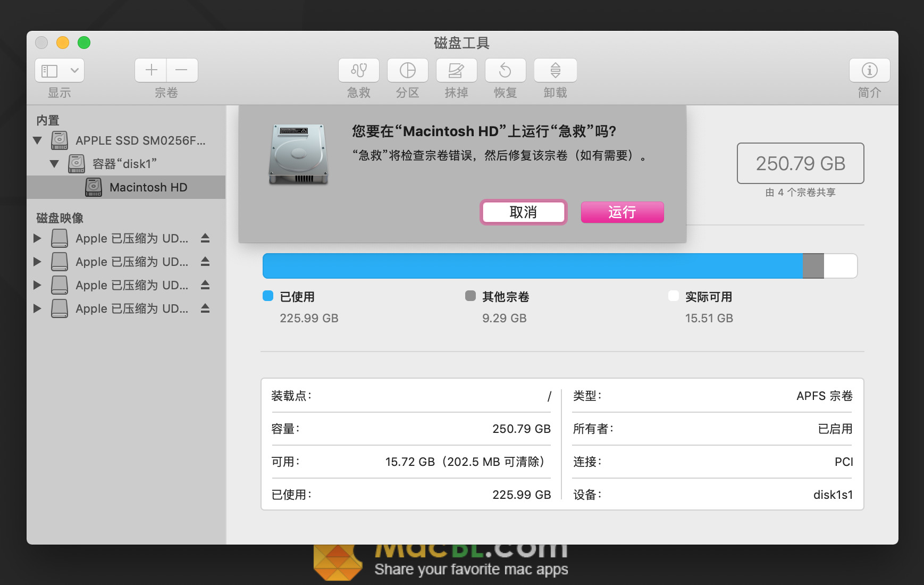Eject the first Apple disk image
This screenshot has width=924, height=585.
[x=205, y=238]
